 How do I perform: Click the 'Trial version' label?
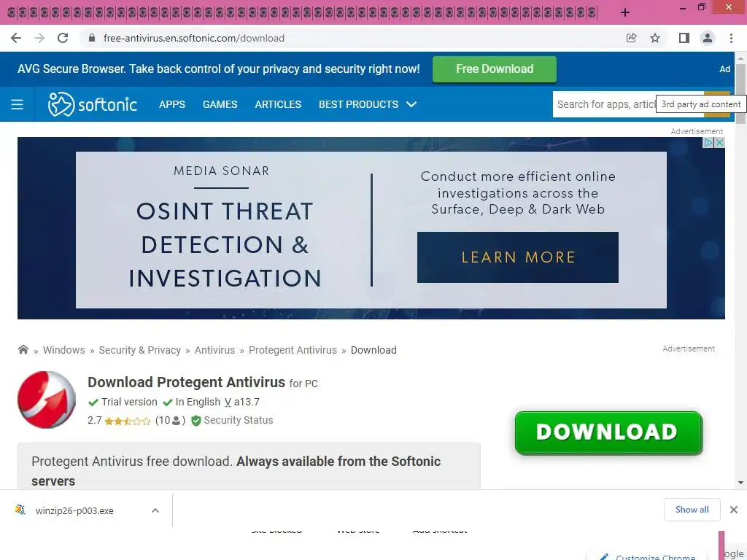[x=129, y=402]
